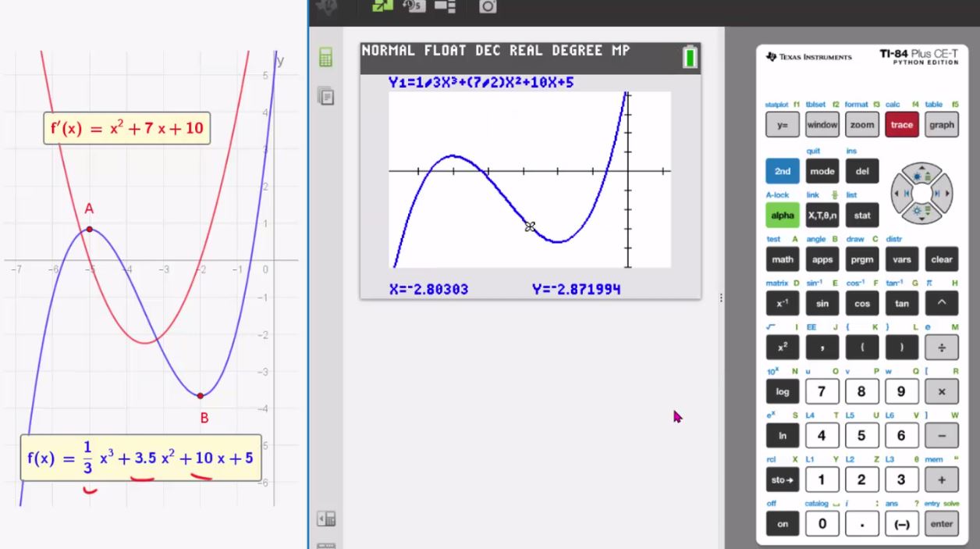Image resolution: width=980 pixels, height=549 pixels.
Task: Click the green toolbar icon with arrows
Action: point(382,5)
